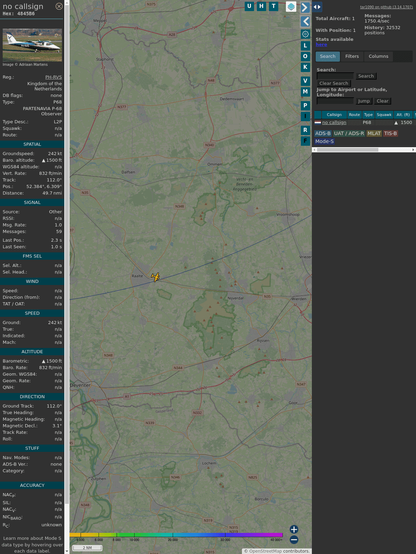Toggle the K map button
Image resolution: width=416 pixels, height=554 pixels.
click(x=305, y=67)
